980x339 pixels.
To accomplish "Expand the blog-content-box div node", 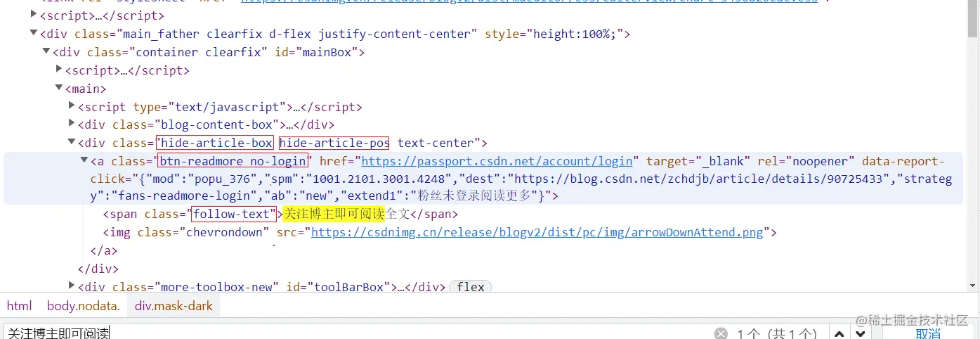I will coord(72,124).
